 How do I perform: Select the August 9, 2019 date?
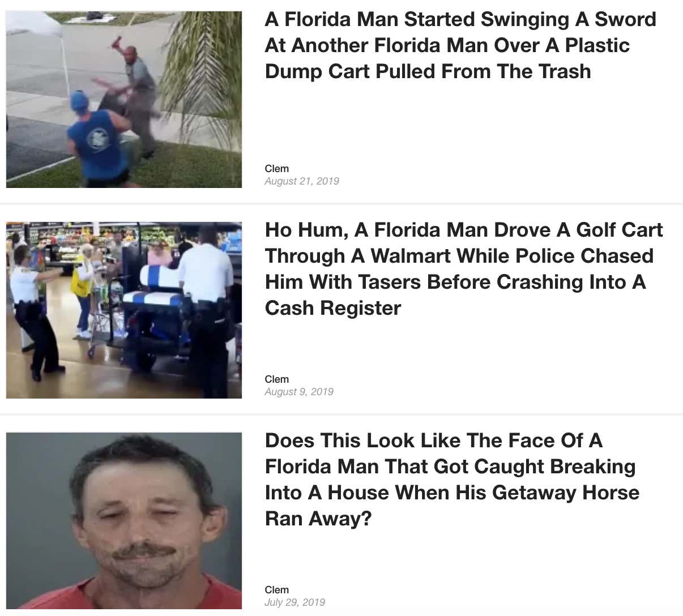pos(299,392)
